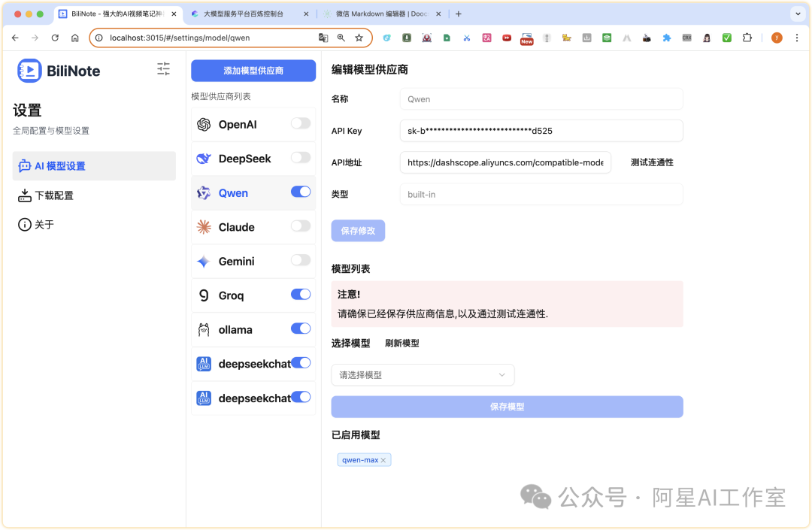Click the API地址 input field
The width and height of the screenshot is (812, 530).
(505, 162)
